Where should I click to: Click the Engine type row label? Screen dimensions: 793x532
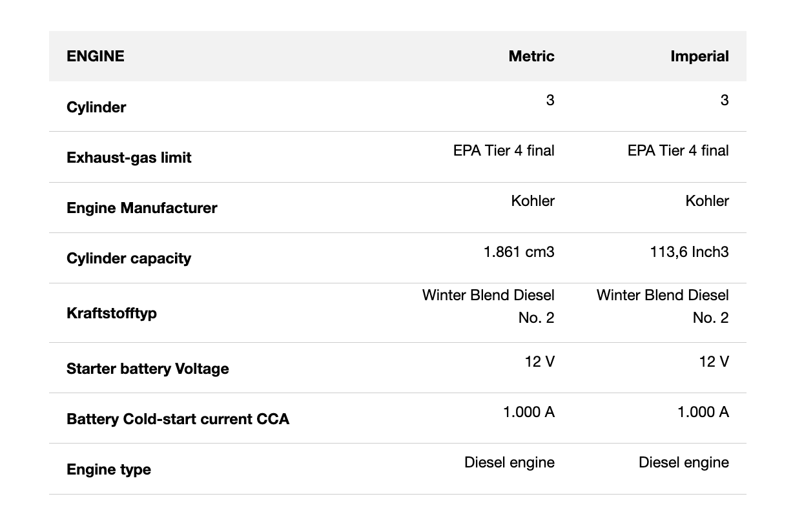(x=108, y=469)
